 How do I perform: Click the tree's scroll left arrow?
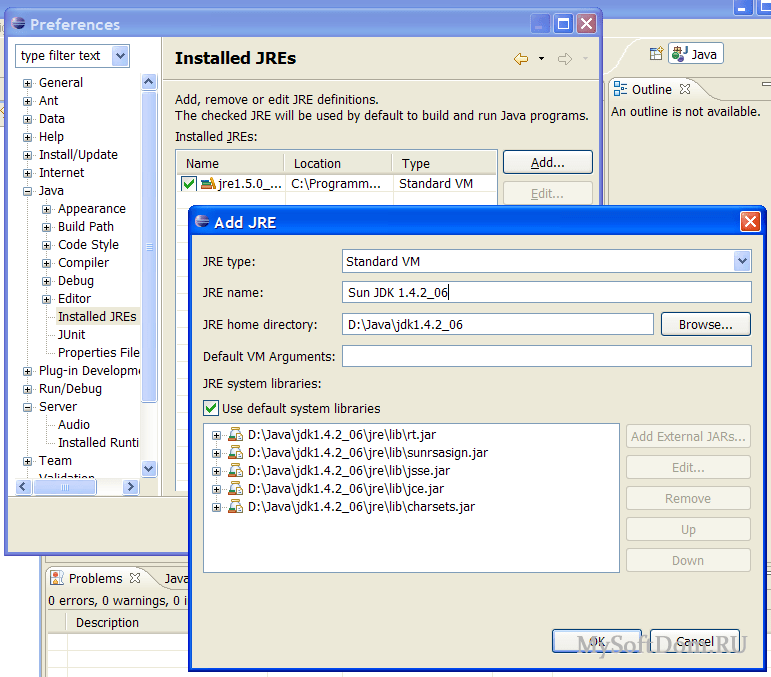point(24,487)
